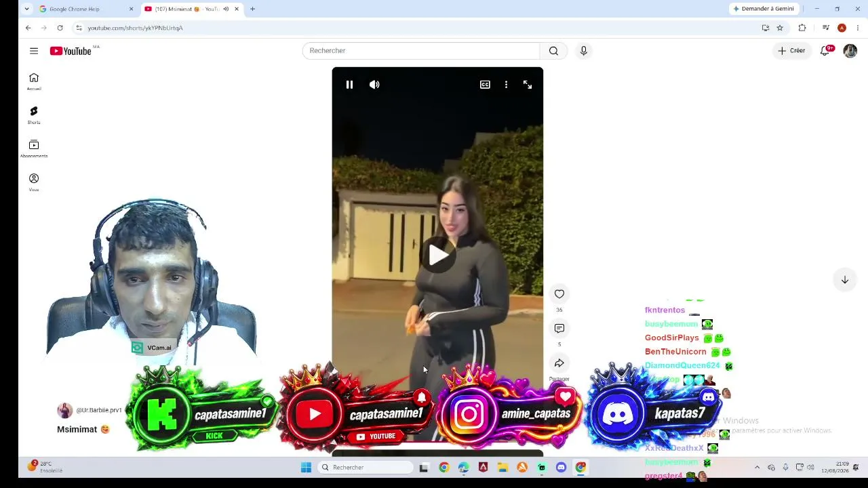Image resolution: width=868 pixels, height=488 pixels.
Task: Mute the Short's volume
Action: point(374,85)
